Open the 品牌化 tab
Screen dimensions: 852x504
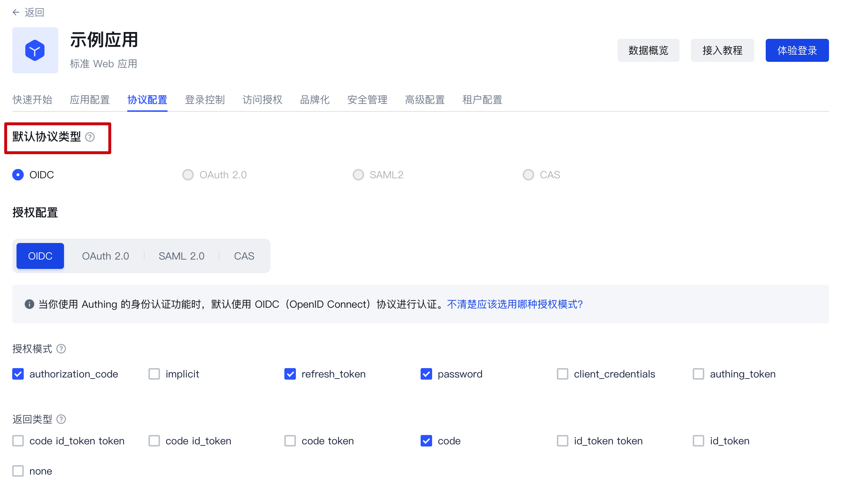pyautogui.click(x=315, y=100)
